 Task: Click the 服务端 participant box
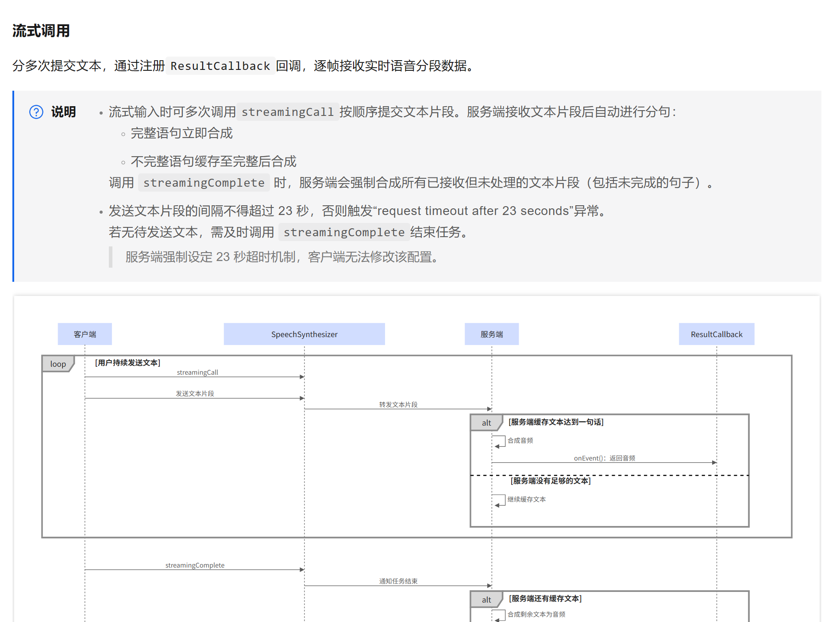pyautogui.click(x=492, y=334)
